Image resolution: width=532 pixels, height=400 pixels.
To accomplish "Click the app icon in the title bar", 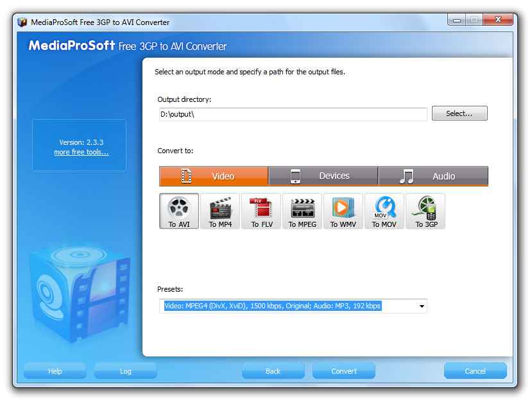I will click(22, 22).
